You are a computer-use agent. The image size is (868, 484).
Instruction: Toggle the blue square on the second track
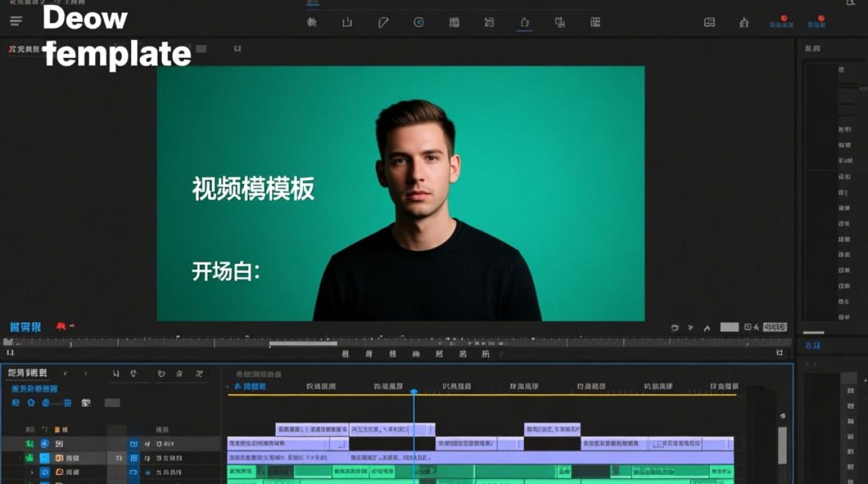[x=45, y=458]
